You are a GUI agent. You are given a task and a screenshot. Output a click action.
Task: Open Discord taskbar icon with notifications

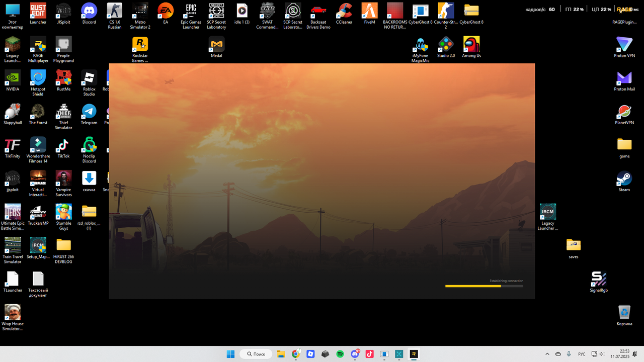(x=355, y=354)
